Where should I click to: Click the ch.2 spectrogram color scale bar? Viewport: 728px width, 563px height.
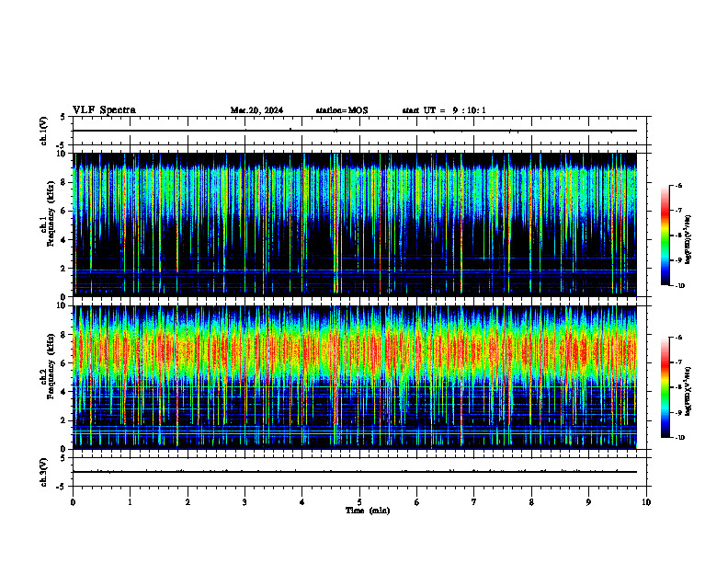pyautogui.click(x=665, y=387)
